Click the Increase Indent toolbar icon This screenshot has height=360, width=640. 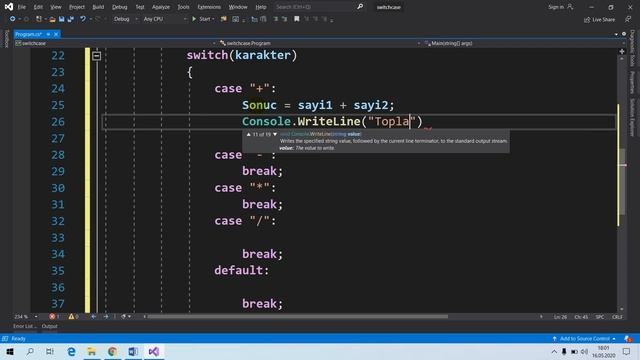coord(263,19)
